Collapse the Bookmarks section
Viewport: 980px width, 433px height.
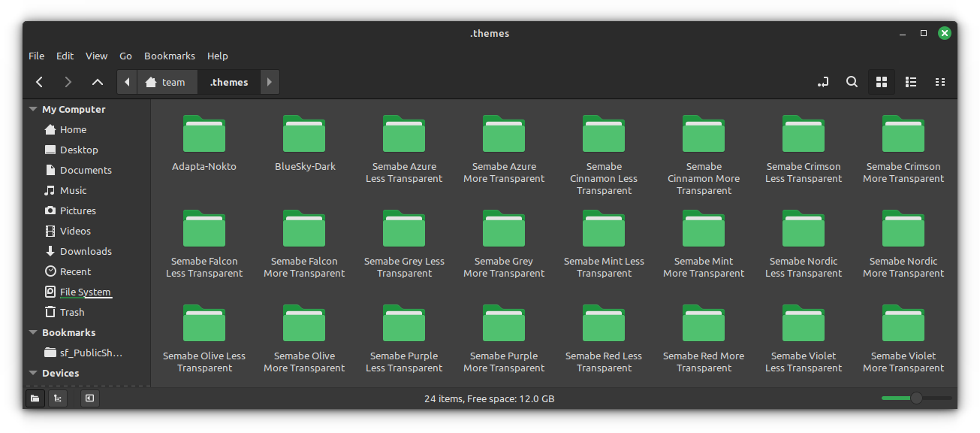click(x=32, y=332)
